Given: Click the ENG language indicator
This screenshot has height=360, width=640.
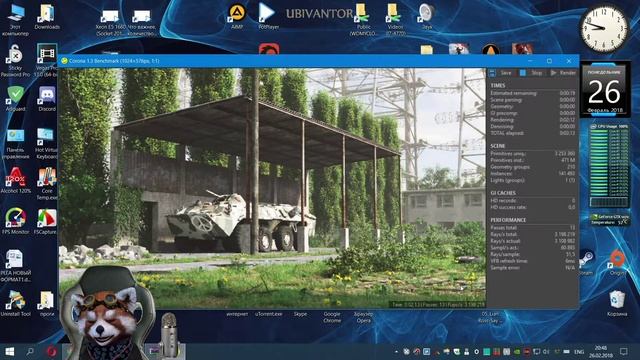Looking at the screenshot, I should pyautogui.click(x=579, y=351).
